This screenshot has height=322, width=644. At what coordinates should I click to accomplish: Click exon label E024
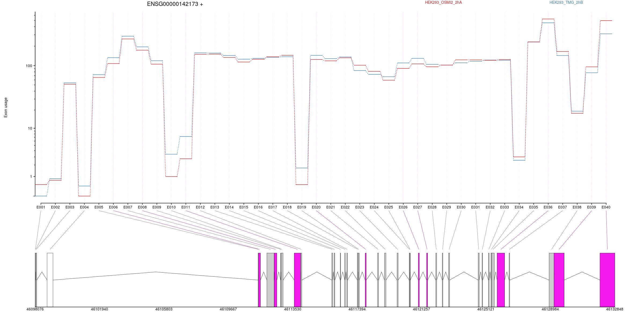[x=374, y=207]
